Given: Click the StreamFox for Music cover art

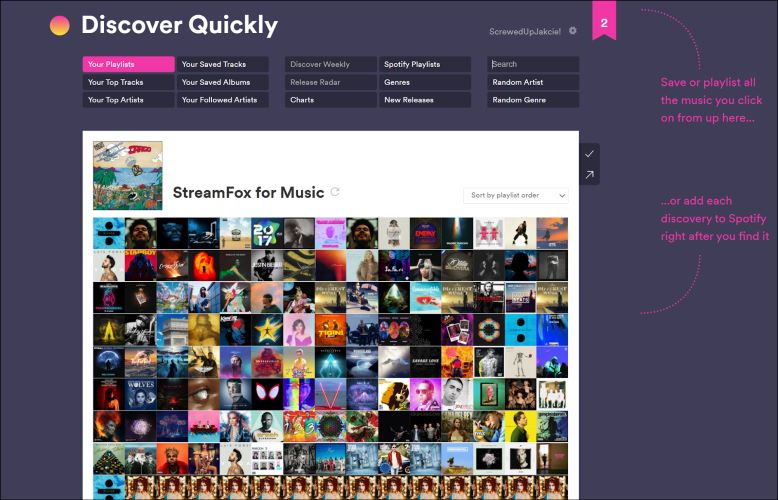Looking at the screenshot, I should (128, 176).
